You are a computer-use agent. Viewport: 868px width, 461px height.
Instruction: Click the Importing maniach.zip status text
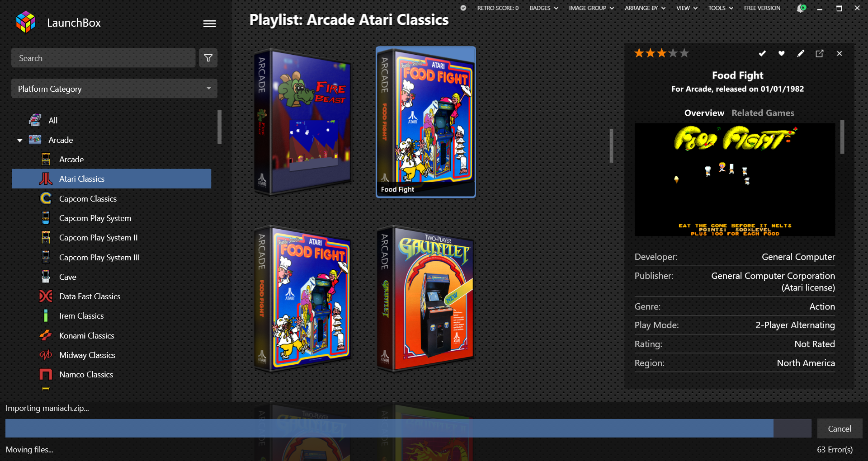pyautogui.click(x=47, y=408)
